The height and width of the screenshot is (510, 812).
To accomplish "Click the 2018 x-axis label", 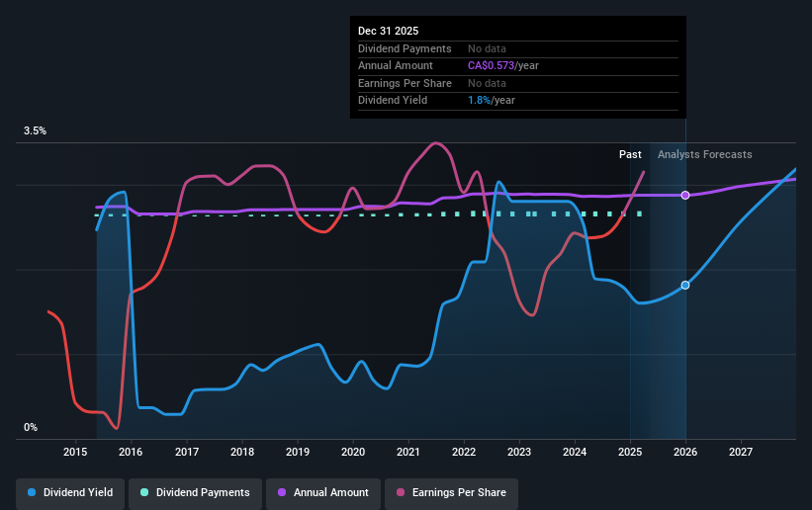I will tap(242, 452).
